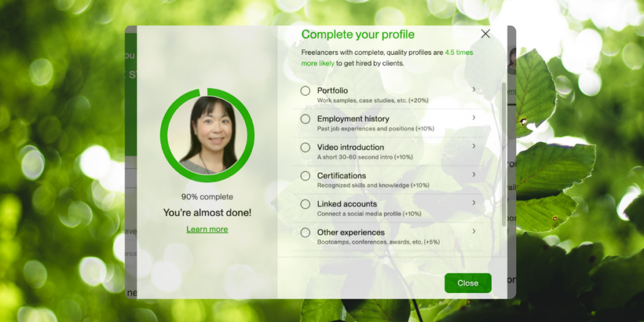This screenshot has height=322, width=644.
Task: Select the Portfolio radio circle
Action: pyautogui.click(x=305, y=91)
